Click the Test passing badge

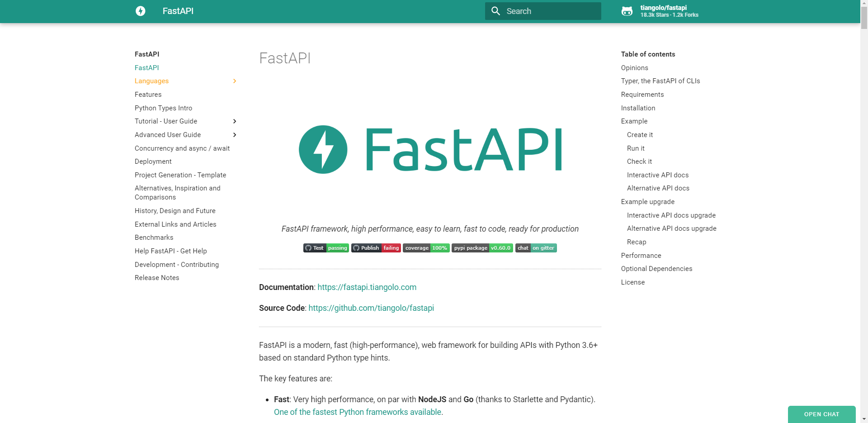326,248
